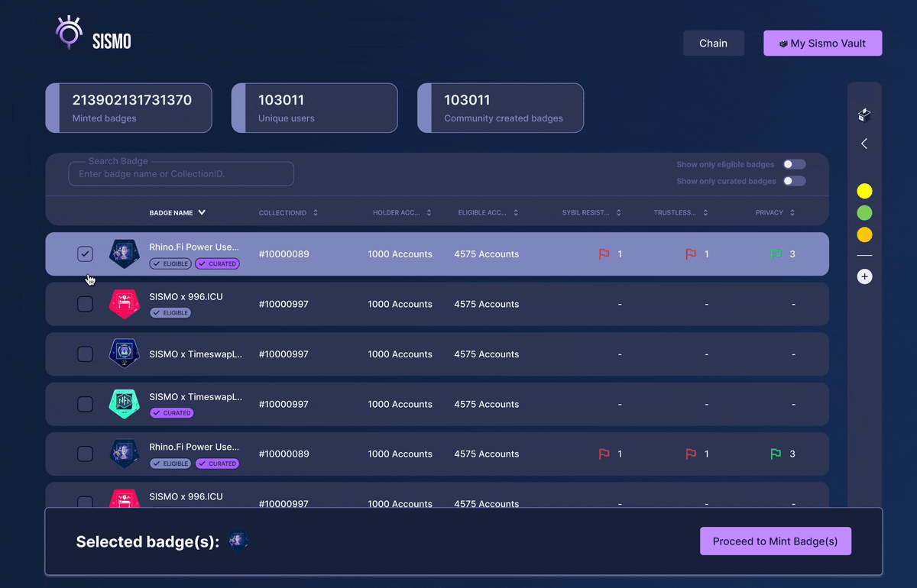The height and width of the screenshot is (588, 917).
Task: Click the CURATED tag on checked Rhino.Fi row
Action: (x=217, y=263)
